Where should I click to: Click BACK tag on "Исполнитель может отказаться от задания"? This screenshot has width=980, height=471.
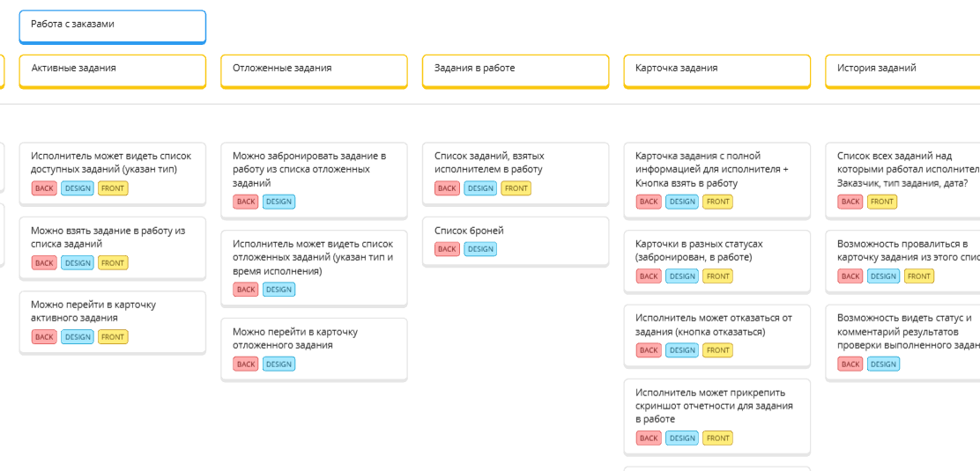coord(650,350)
